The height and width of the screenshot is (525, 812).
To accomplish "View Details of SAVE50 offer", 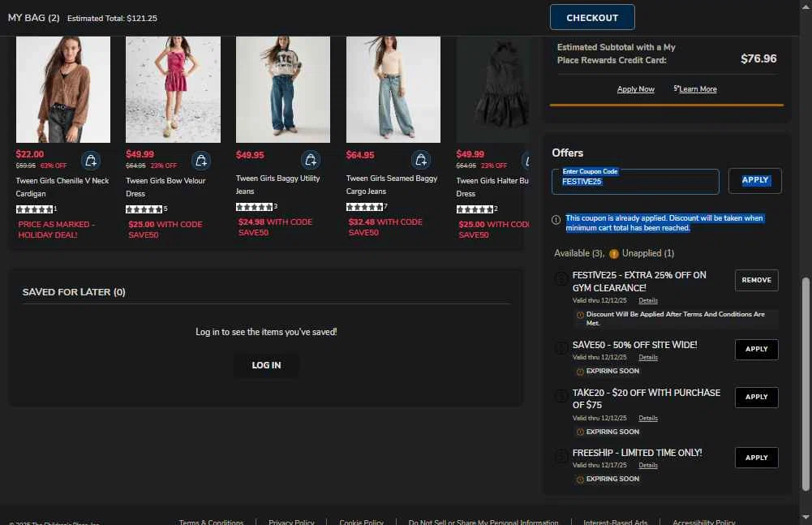I will [648, 358].
